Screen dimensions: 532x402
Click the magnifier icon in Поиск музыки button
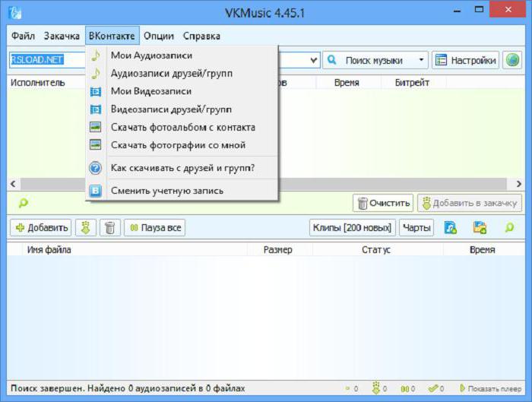pyautogui.click(x=332, y=60)
